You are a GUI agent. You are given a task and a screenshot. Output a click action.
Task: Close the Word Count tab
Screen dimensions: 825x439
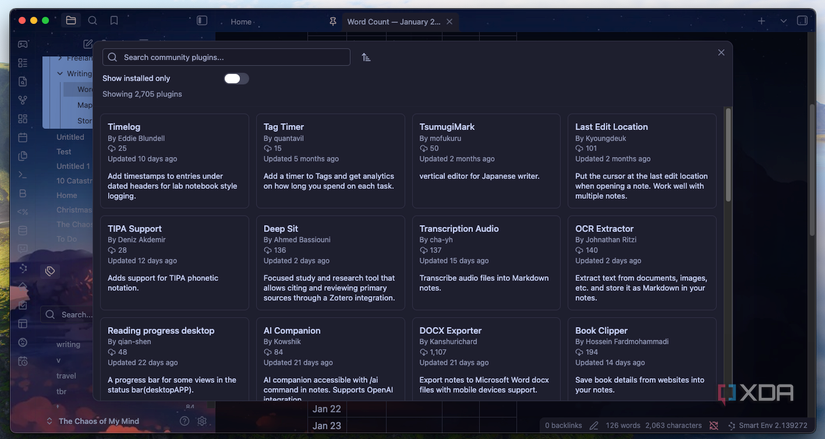(449, 22)
